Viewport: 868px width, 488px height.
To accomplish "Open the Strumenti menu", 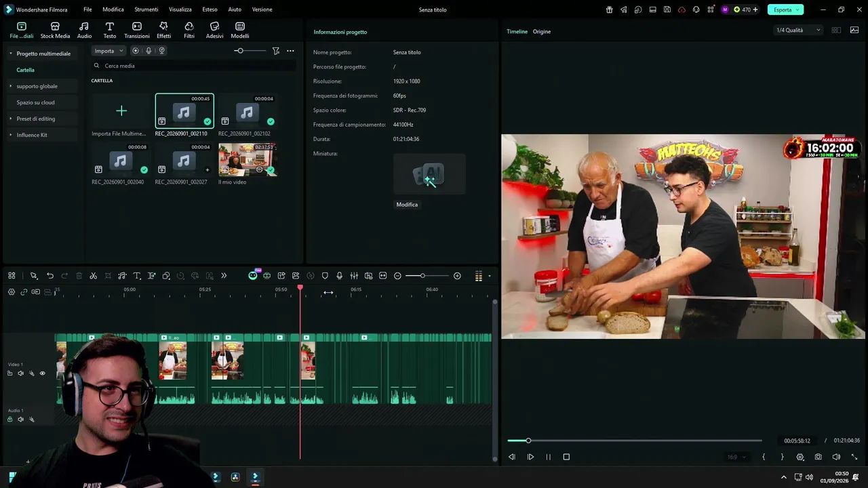I will [146, 9].
